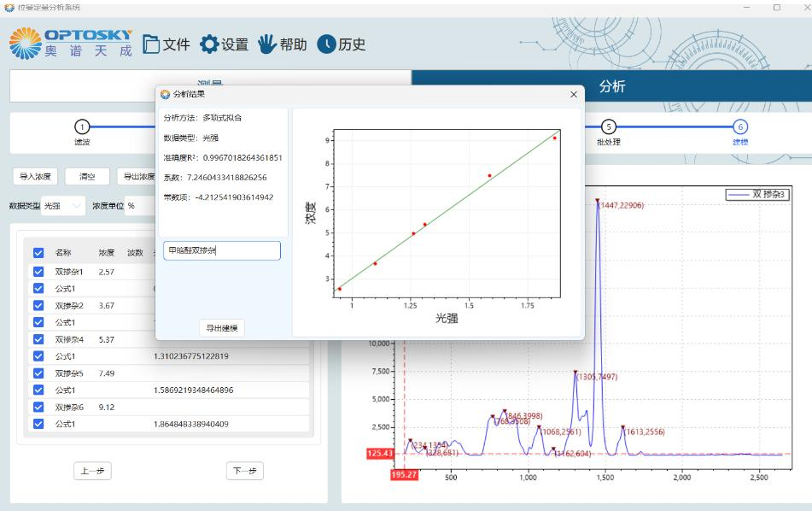
Task: Go to step 6 建模 circle
Action: coord(740,126)
